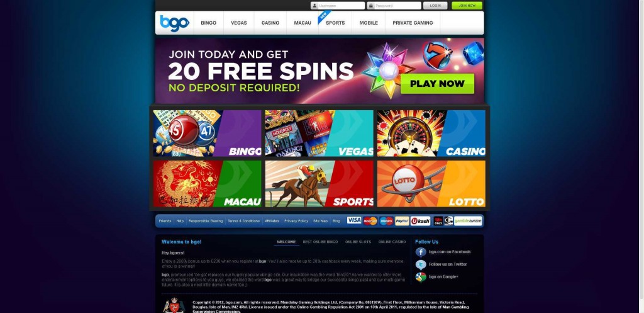This screenshot has width=644, height=313.
Task: Focus the Username input field
Action: [x=338, y=6]
